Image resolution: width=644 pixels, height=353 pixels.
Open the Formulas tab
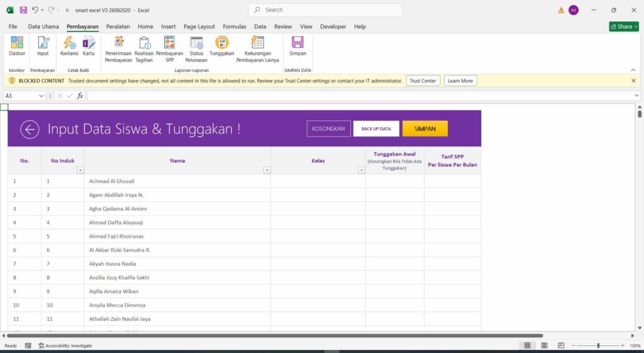pyautogui.click(x=235, y=26)
